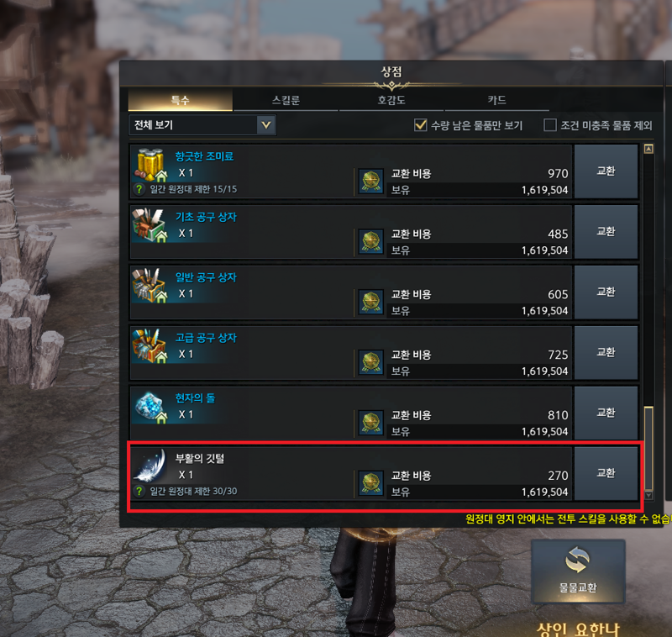Click the 고급 공구 상자 toolbox icon
This screenshot has width=672, height=637.
pos(150,346)
